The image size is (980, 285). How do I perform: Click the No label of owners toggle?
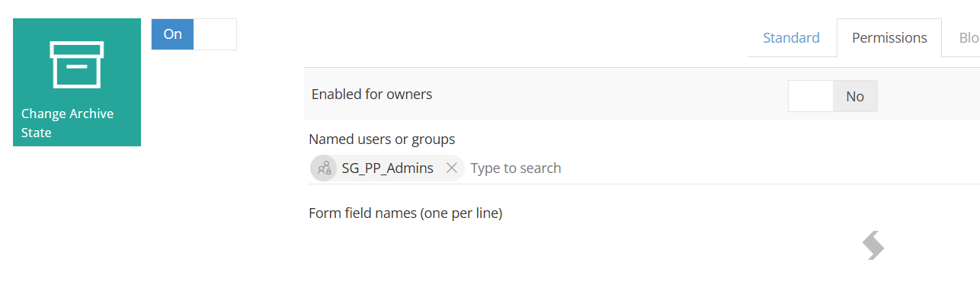tap(855, 96)
